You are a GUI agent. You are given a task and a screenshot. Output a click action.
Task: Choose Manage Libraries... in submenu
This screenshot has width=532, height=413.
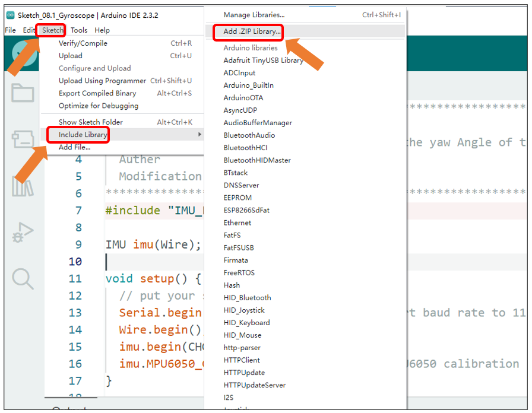tap(305, 15)
